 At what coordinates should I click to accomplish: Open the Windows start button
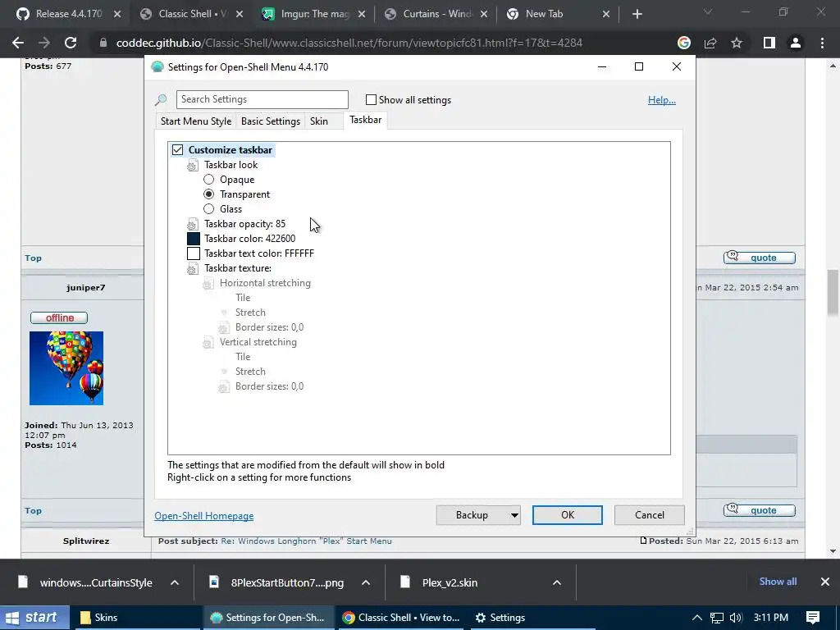(34, 618)
